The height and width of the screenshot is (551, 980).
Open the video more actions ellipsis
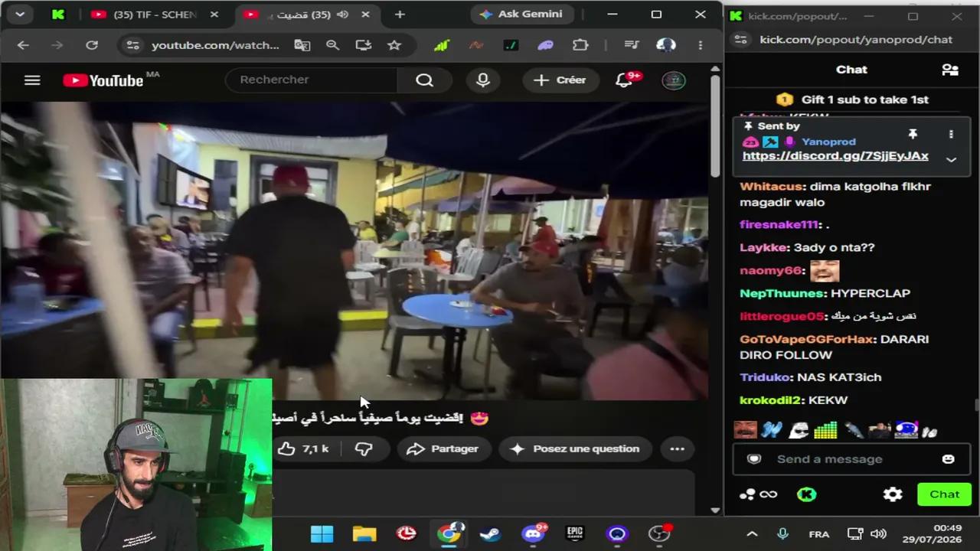pos(677,448)
